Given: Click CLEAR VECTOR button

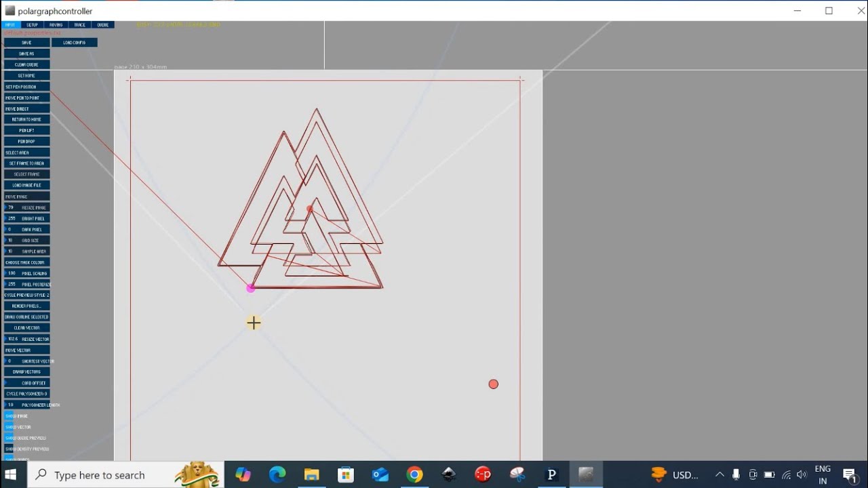Looking at the screenshot, I should [x=26, y=327].
